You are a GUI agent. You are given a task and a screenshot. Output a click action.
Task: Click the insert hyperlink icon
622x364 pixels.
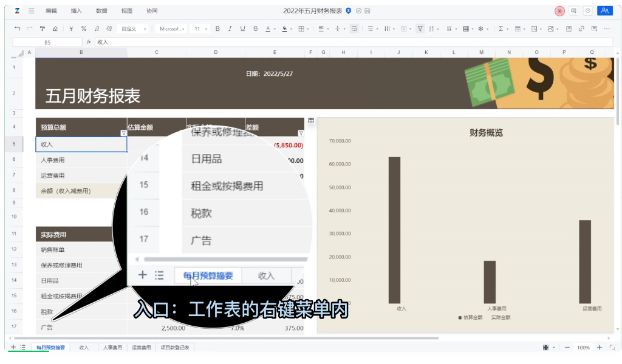click(x=581, y=29)
